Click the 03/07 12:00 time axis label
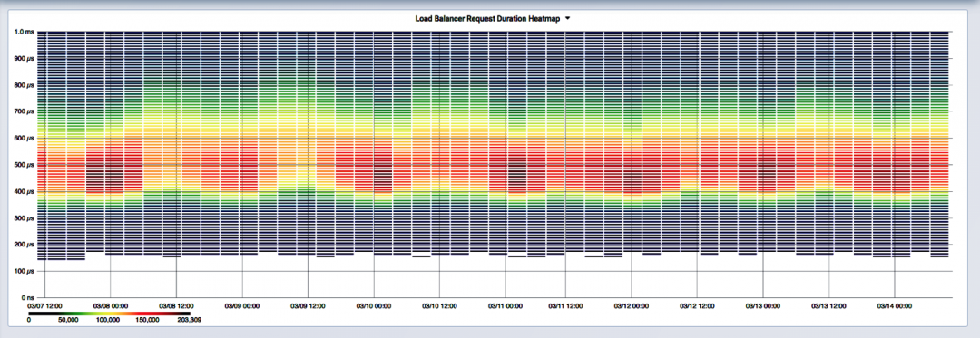This screenshot has width=980, height=338. [x=45, y=306]
